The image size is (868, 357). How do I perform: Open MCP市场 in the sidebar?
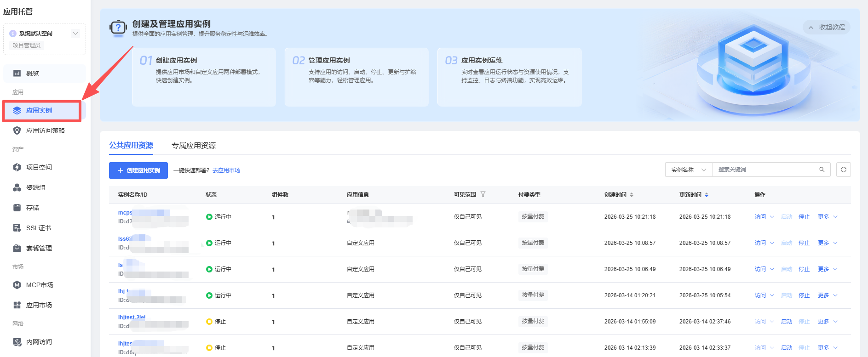(39, 285)
